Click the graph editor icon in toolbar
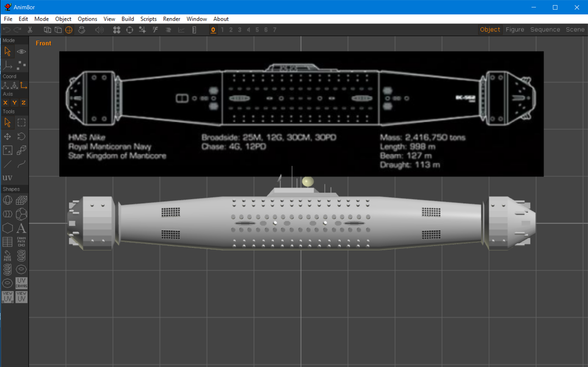The width and height of the screenshot is (588, 367). pyautogui.click(x=181, y=30)
